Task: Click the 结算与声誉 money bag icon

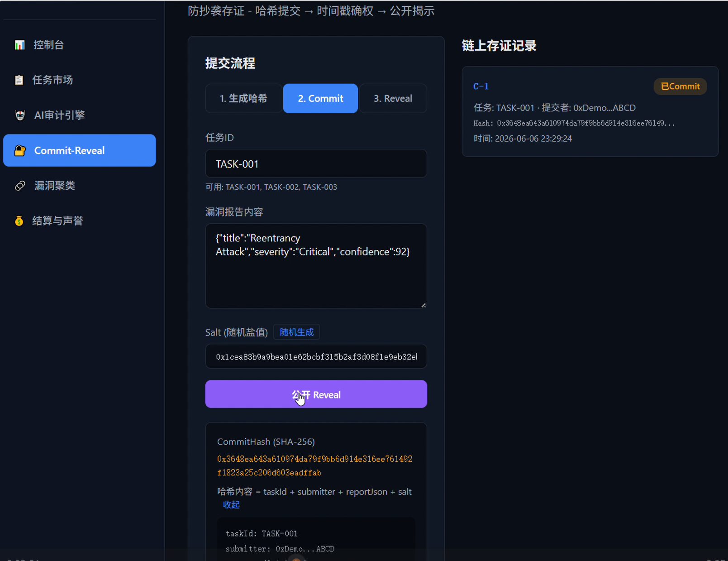Action: click(x=19, y=221)
